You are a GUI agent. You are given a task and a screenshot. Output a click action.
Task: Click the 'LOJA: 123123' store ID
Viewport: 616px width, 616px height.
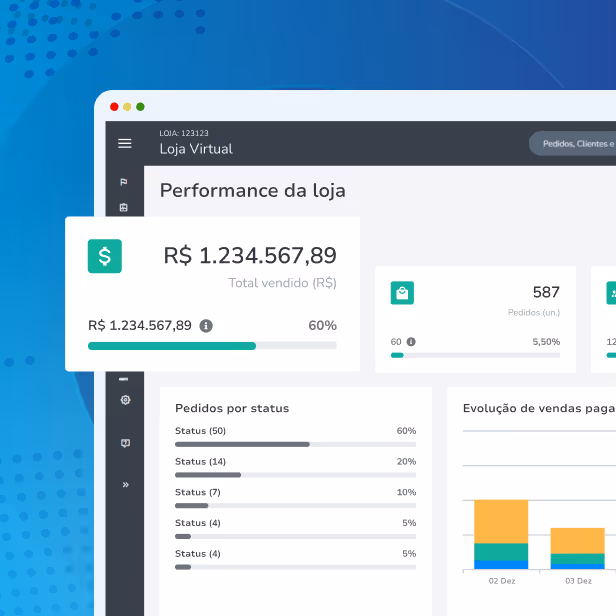(x=184, y=133)
